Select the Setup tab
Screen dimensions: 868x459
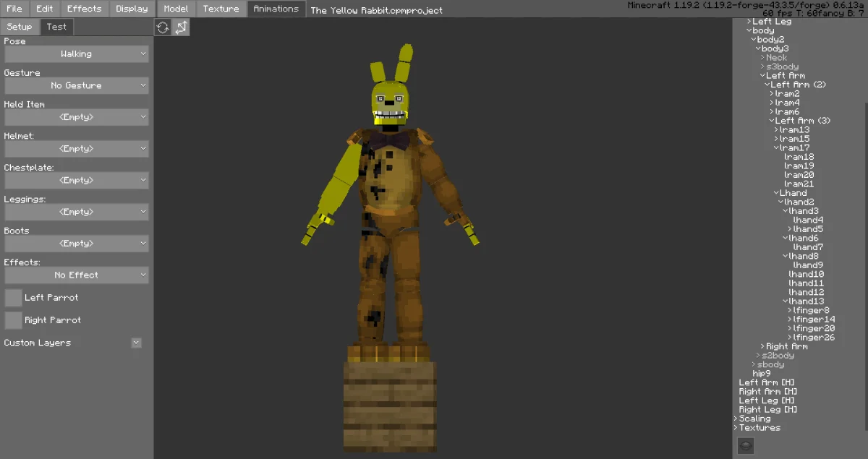click(x=20, y=27)
